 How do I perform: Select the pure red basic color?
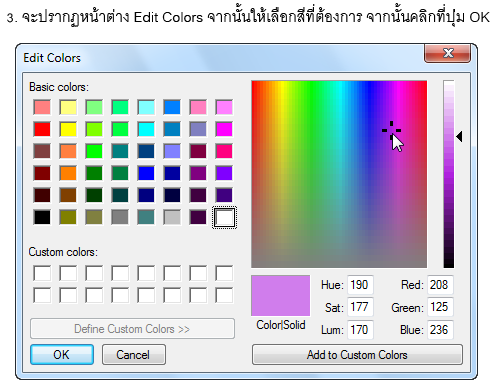(x=42, y=129)
